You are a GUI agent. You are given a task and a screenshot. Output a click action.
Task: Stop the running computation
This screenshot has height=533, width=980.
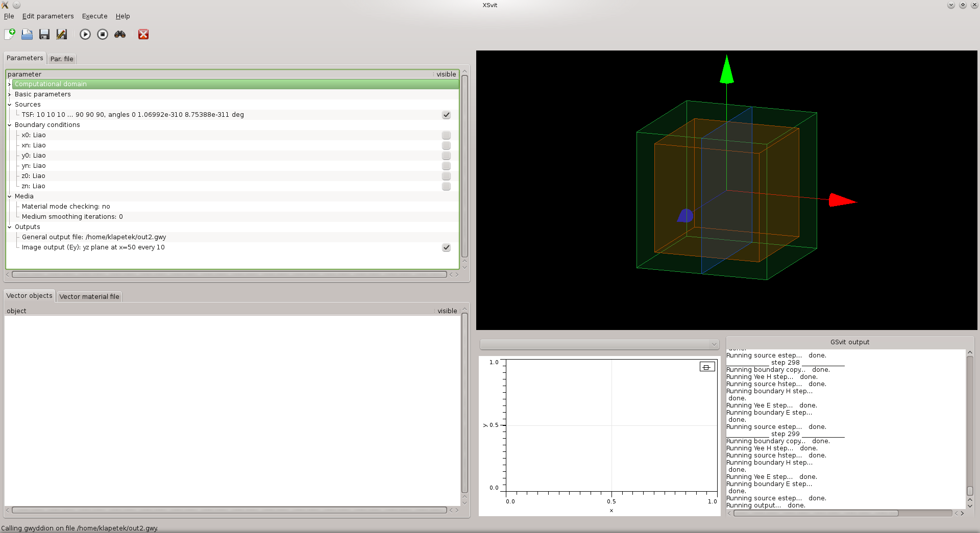(103, 34)
